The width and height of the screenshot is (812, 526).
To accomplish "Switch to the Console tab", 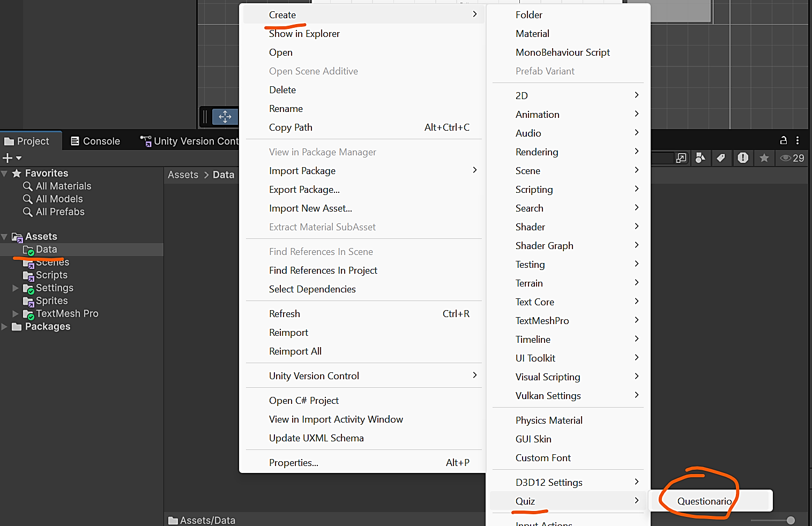I will pyautogui.click(x=95, y=141).
